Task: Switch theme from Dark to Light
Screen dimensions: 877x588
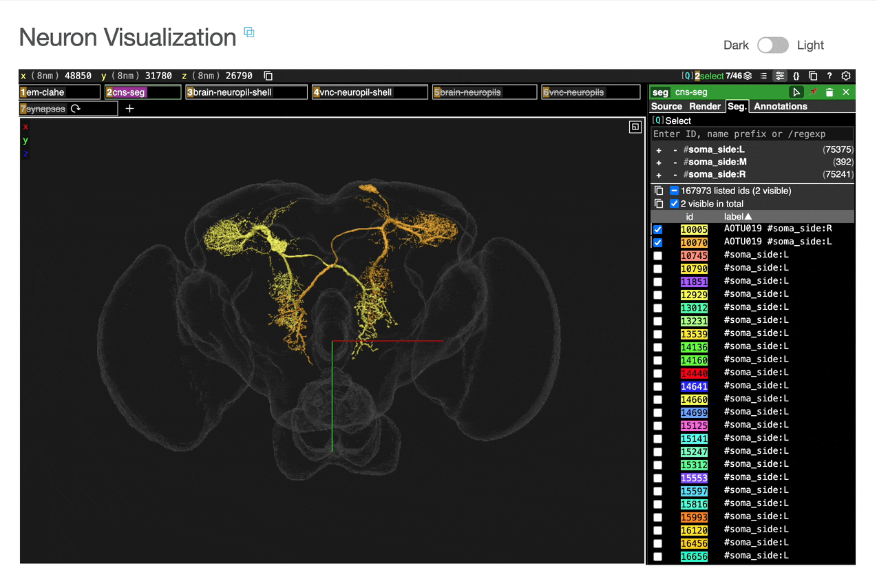Action: point(772,45)
